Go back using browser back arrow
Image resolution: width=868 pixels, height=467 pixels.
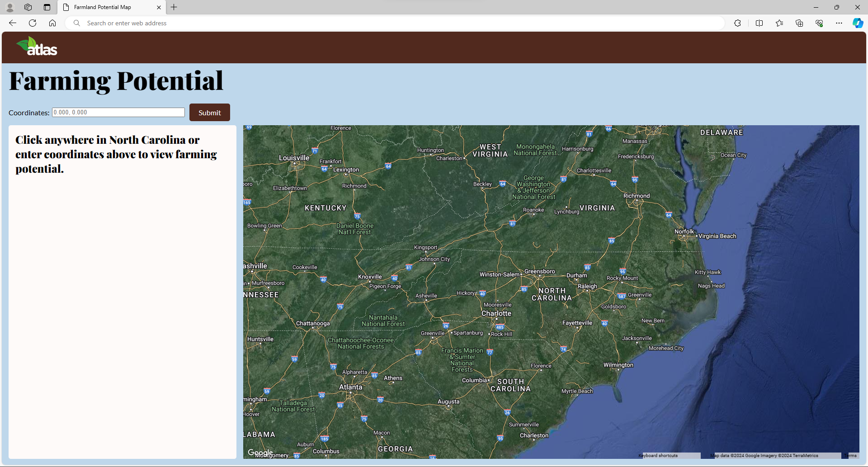tap(13, 23)
